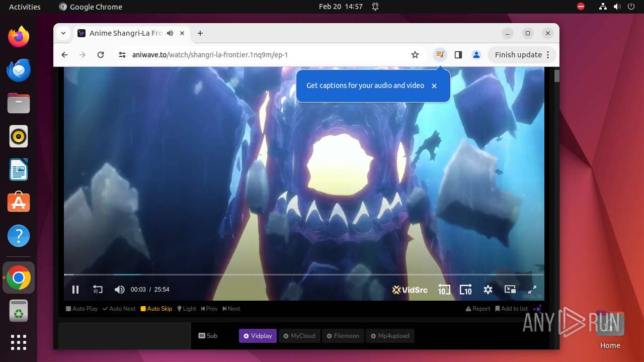
Task: Bookmark this page with star
Action: point(415,55)
